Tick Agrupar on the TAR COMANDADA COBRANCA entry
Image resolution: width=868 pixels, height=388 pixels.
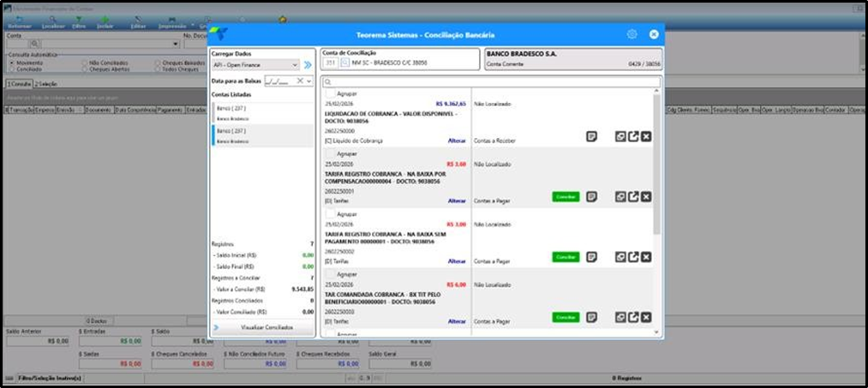[x=330, y=274]
